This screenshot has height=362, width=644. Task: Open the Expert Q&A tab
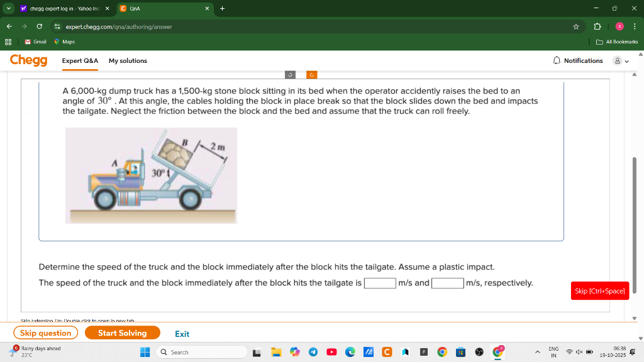80,61
